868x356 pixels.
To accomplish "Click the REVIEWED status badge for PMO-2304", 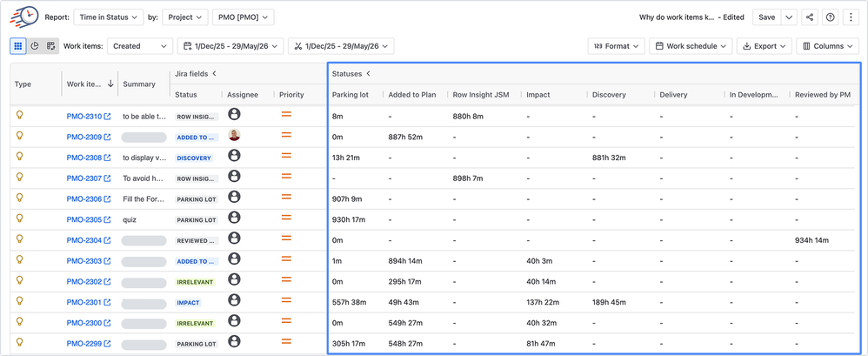I will coord(197,241).
